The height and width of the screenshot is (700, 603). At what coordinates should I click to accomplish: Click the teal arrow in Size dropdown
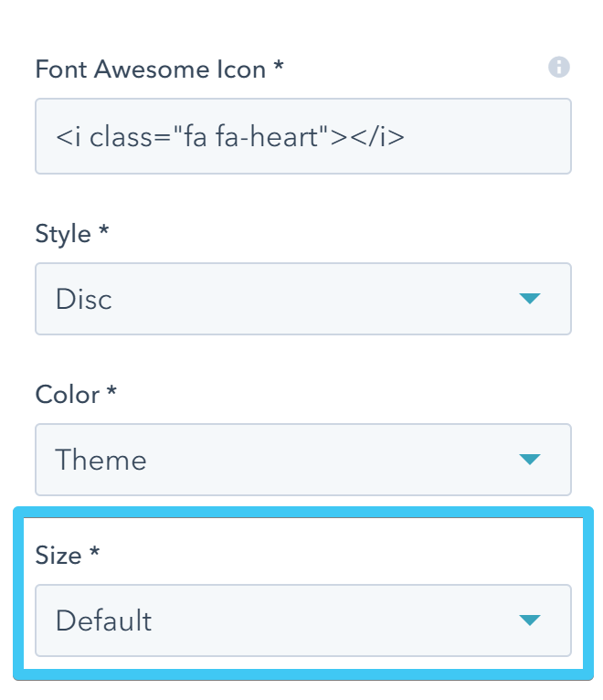pyautogui.click(x=530, y=620)
